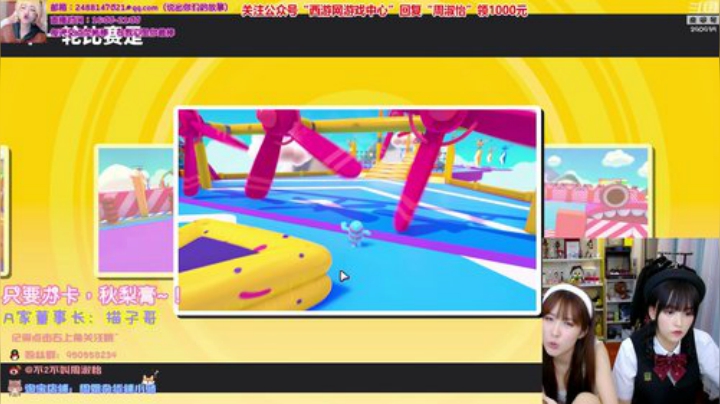This screenshot has width=720, height=404.
Task: Click the center map preview with pink fans
Action: click(x=357, y=211)
